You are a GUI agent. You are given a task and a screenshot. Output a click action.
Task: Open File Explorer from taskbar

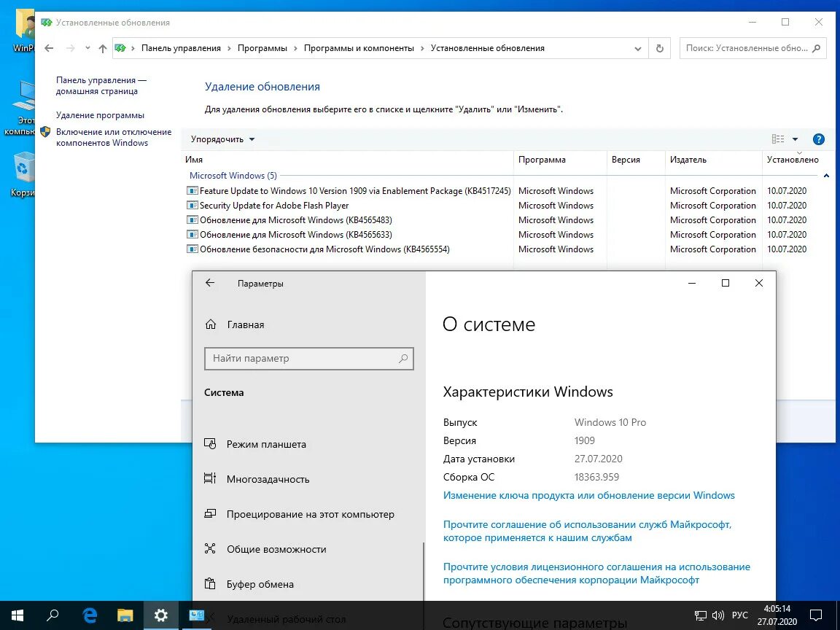click(x=125, y=615)
